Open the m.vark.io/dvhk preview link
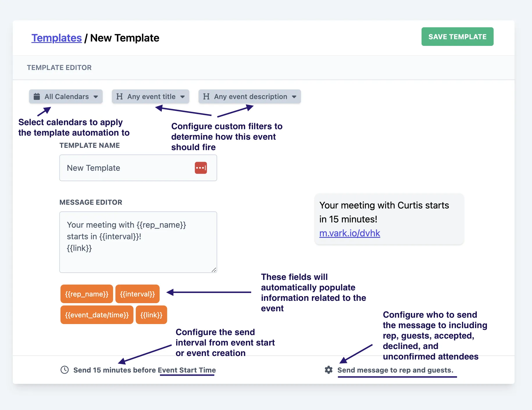The image size is (532, 410). (x=349, y=233)
